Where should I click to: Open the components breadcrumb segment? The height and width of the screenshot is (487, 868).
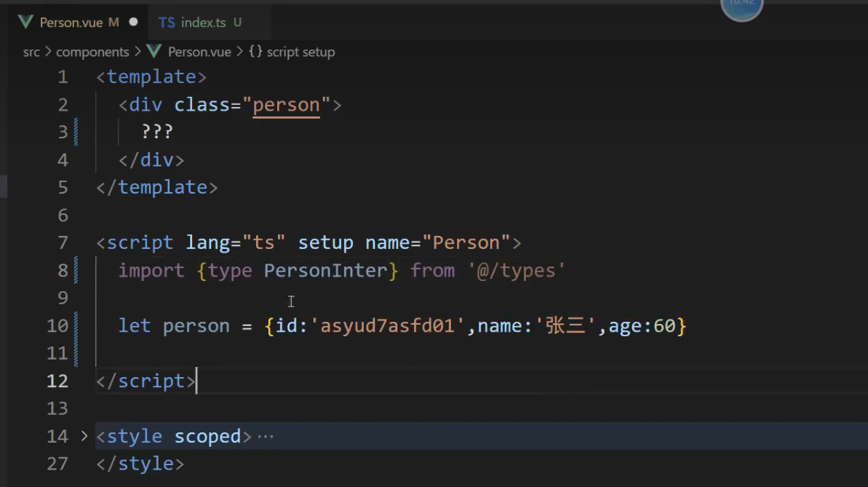[92, 52]
